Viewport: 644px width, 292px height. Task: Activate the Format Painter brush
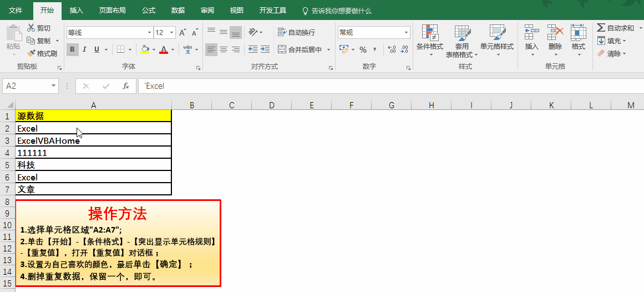click(x=31, y=53)
